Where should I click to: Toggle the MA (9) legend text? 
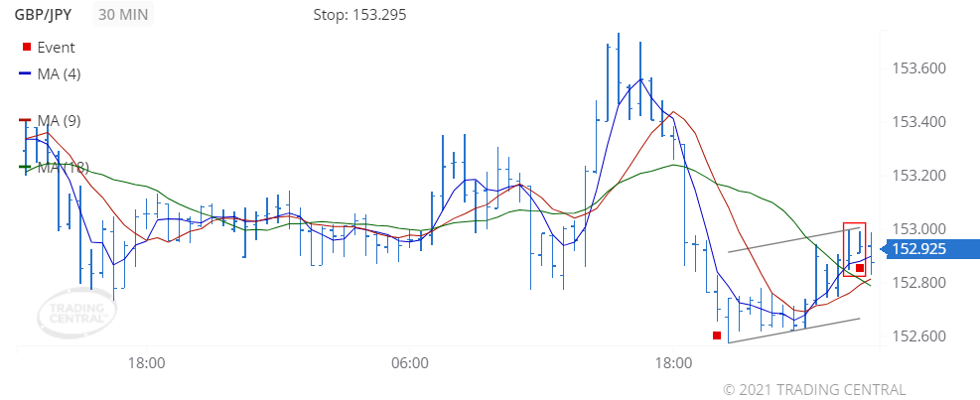(x=59, y=121)
